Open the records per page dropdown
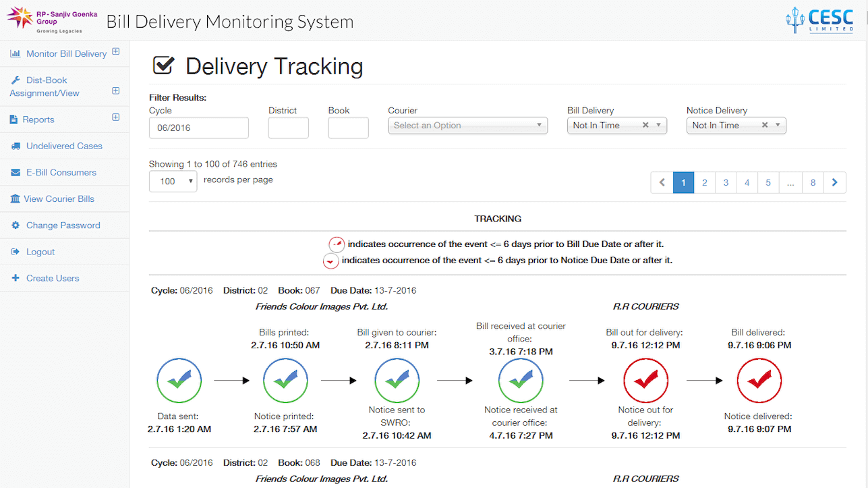This screenshot has height=488, width=868. [173, 181]
